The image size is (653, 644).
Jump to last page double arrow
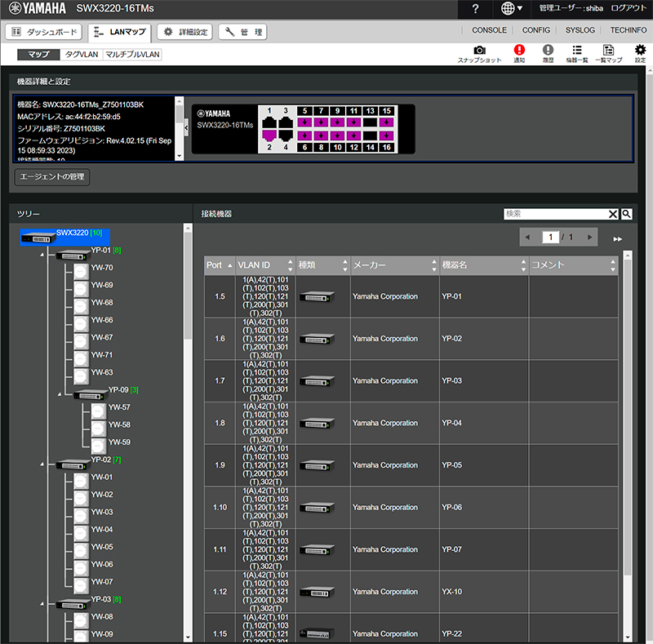point(618,239)
